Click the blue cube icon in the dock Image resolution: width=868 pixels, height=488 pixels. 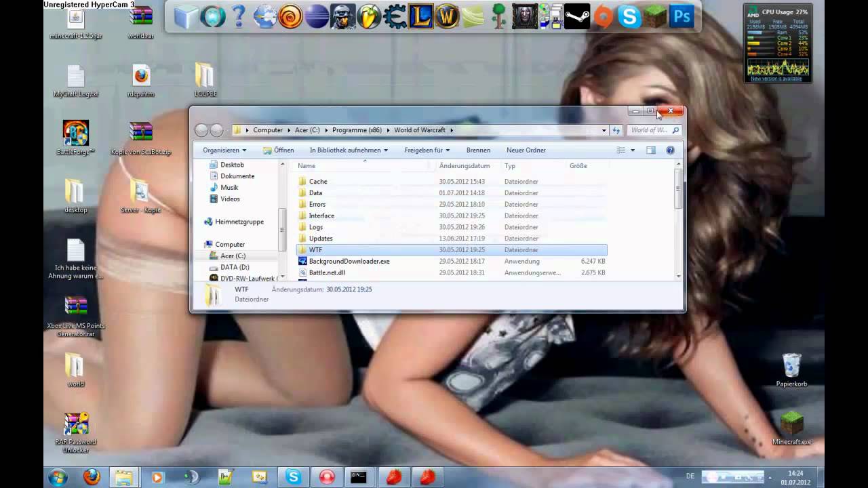click(x=186, y=16)
